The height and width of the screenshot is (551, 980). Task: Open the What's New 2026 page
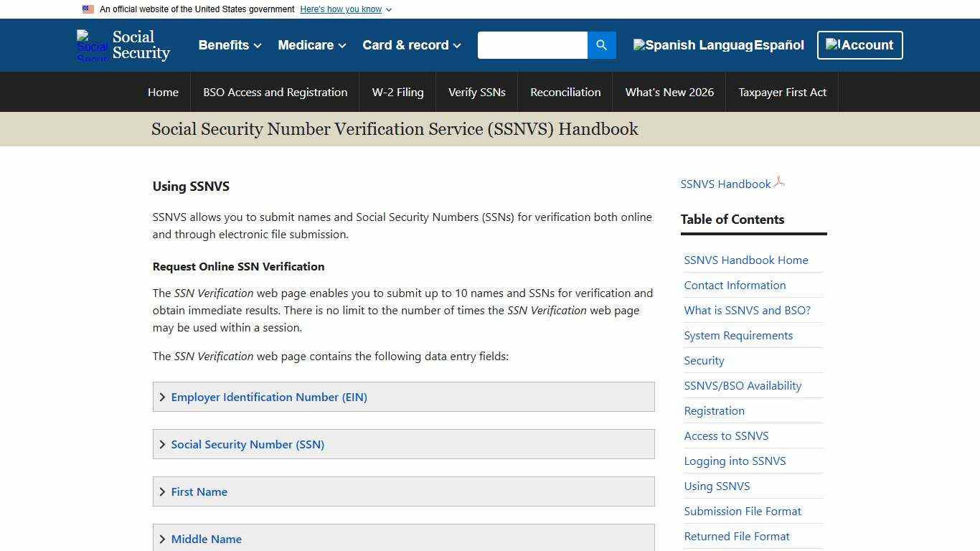[x=669, y=92]
